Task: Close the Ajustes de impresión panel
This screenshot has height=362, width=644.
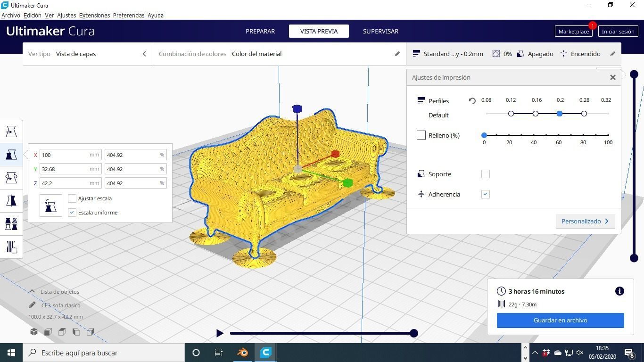Action: 613,77
